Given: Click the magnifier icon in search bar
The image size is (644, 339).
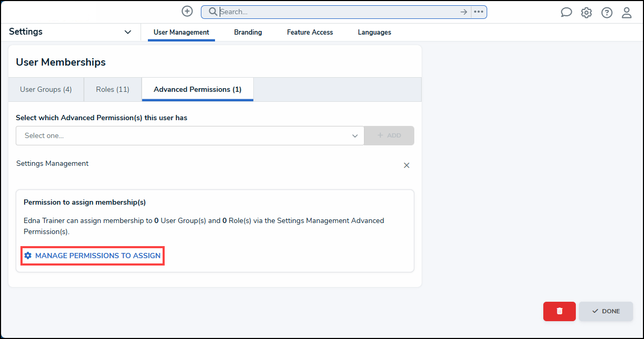Looking at the screenshot, I should pos(213,12).
